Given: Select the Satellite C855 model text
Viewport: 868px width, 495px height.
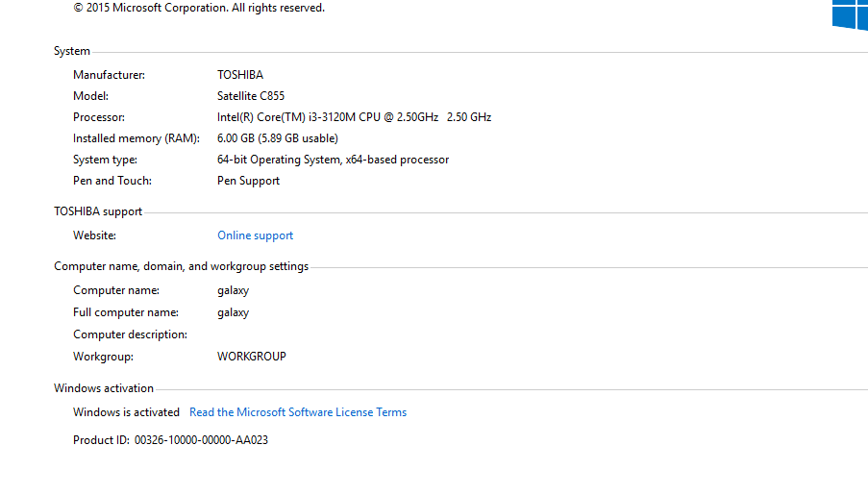Looking at the screenshot, I should coord(251,96).
